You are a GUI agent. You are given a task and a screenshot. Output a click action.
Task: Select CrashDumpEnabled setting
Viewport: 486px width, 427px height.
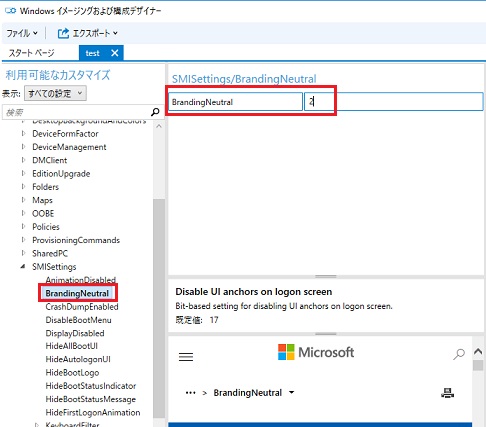point(82,307)
